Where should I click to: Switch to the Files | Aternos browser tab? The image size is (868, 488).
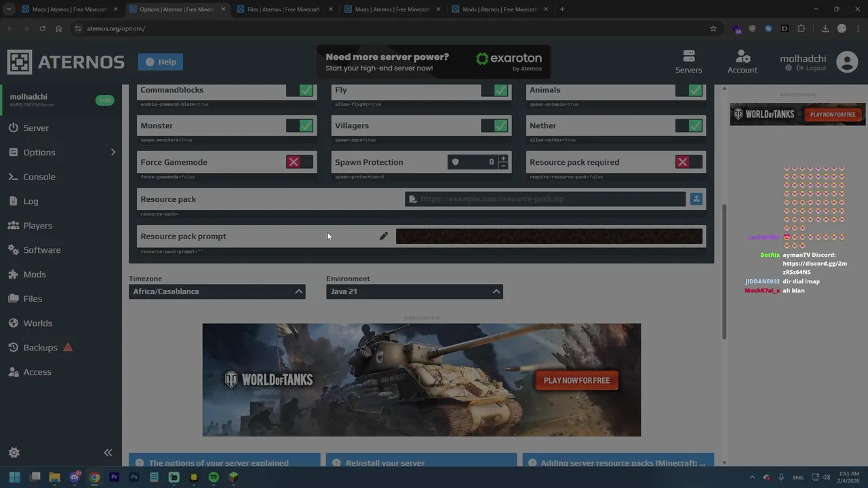(283, 9)
